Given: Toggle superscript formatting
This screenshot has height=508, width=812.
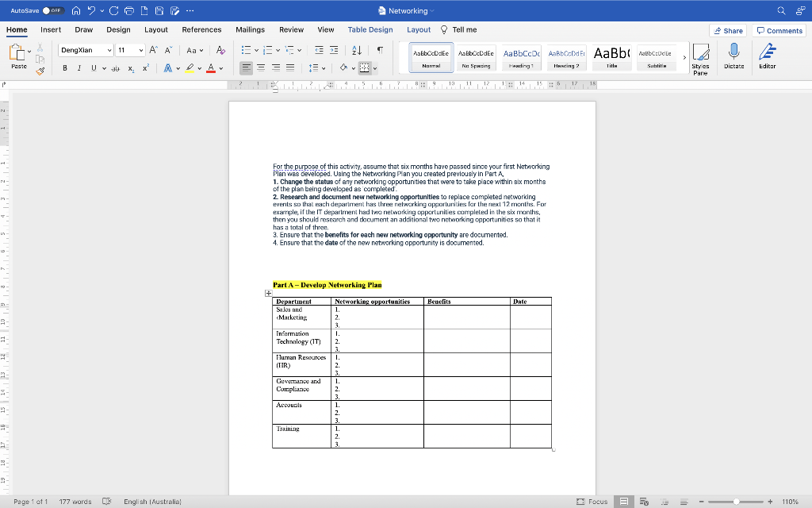Looking at the screenshot, I should pos(146,68).
